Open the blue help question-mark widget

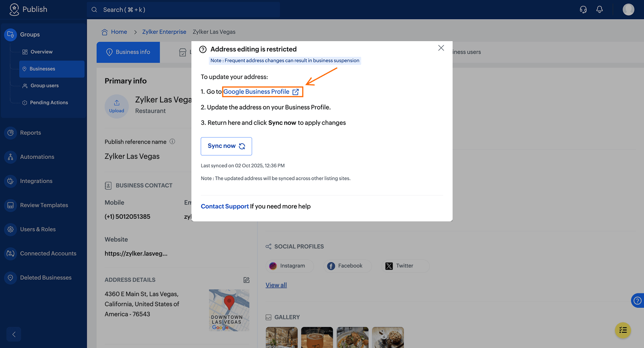[x=638, y=301]
